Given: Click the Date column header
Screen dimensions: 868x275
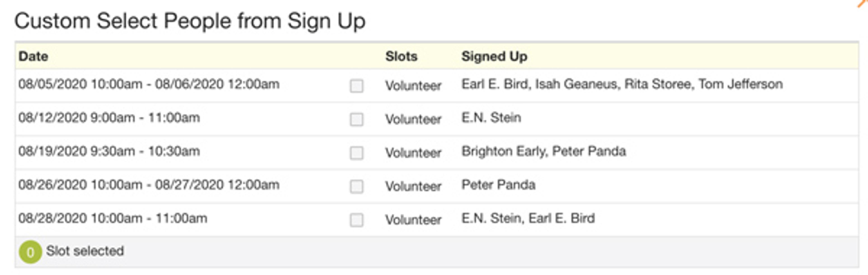Looking at the screenshot, I should point(33,56).
